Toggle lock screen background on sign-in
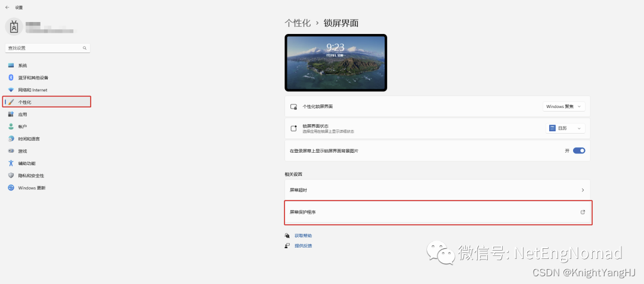 [579, 151]
